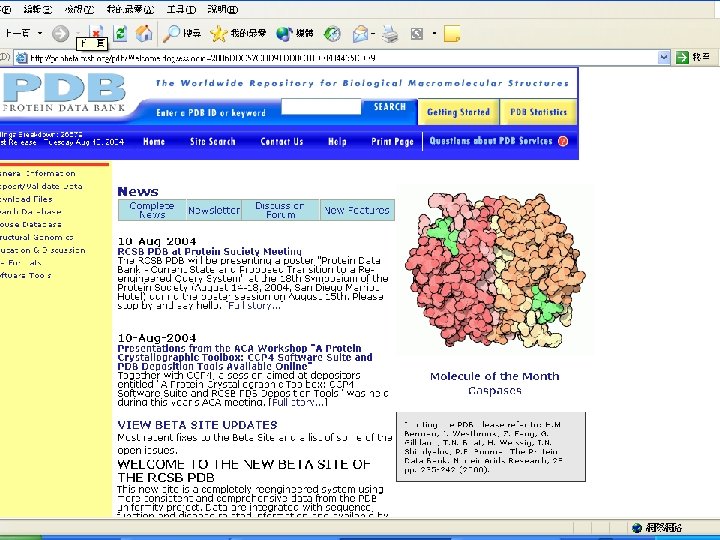
Task: Open RCSB PDB at Protein Society Meeting headline
Action: pos(209,251)
